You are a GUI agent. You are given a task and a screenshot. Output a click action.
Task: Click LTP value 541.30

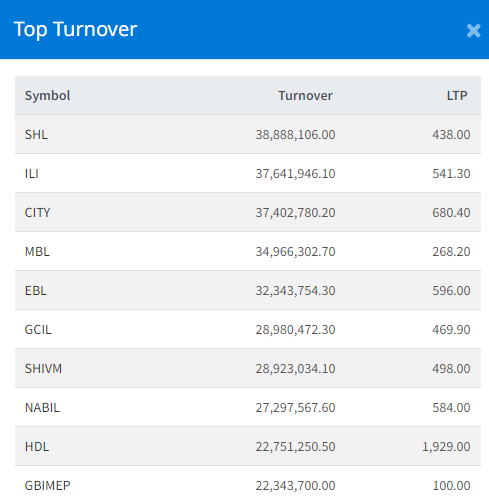click(x=451, y=174)
